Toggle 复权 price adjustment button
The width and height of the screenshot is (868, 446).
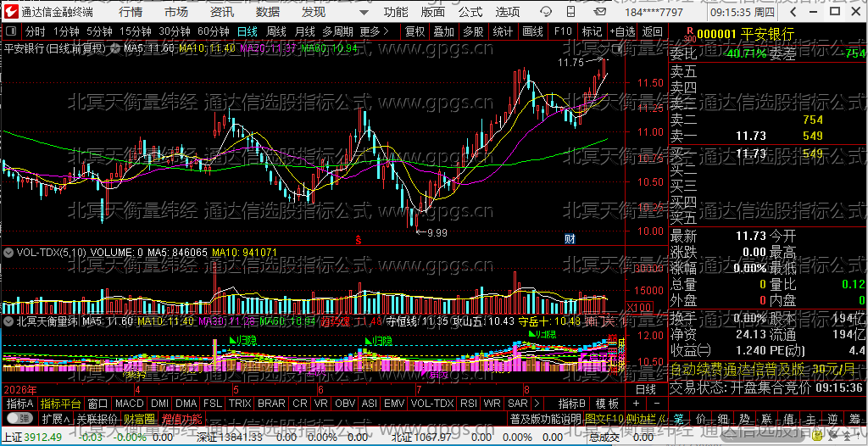coord(415,31)
